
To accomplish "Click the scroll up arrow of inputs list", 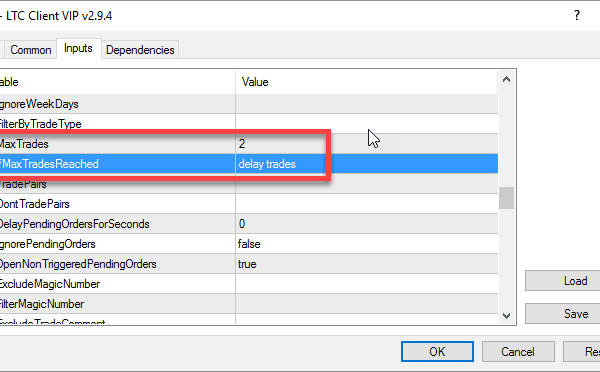I will click(506, 80).
